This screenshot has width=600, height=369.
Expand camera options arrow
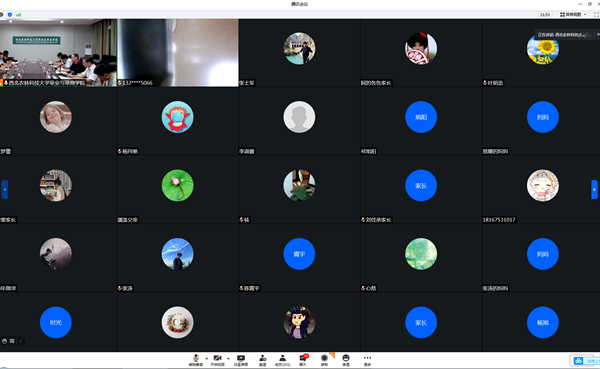point(228,359)
